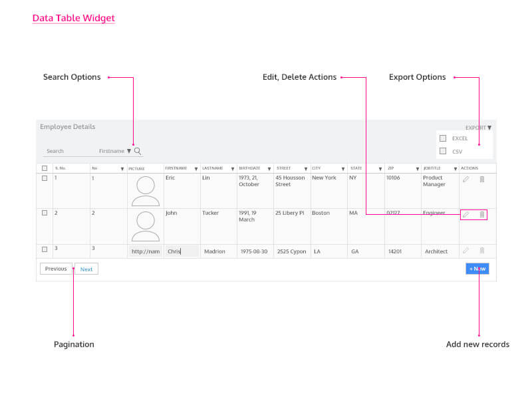Click the search magnifier icon
The width and height of the screenshot is (532, 399).
[138, 151]
